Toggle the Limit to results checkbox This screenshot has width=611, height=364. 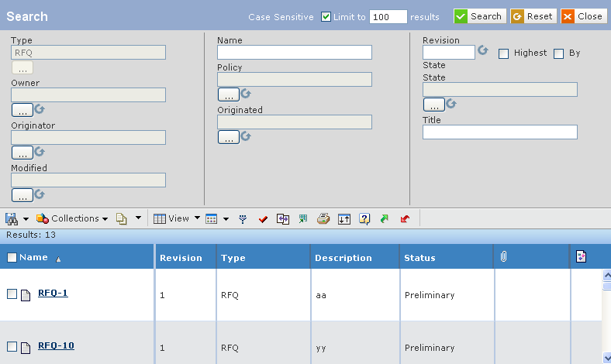[326, 17]
